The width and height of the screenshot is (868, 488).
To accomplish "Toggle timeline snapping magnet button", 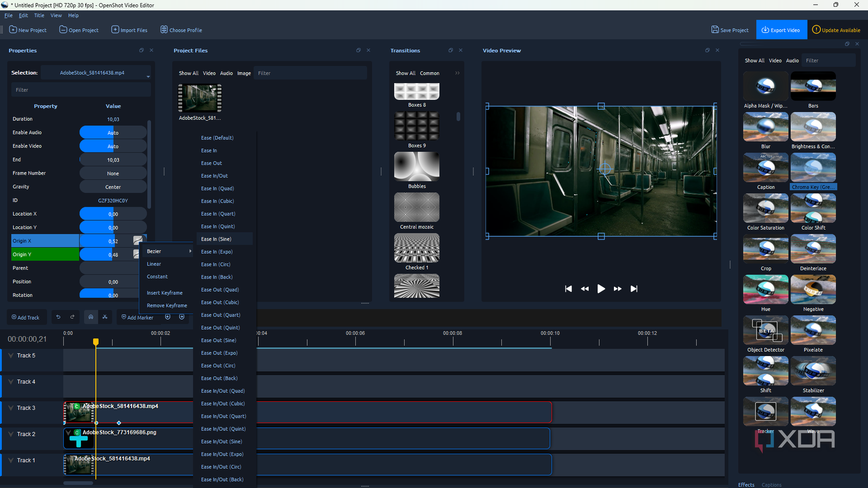I will point(90,317).
